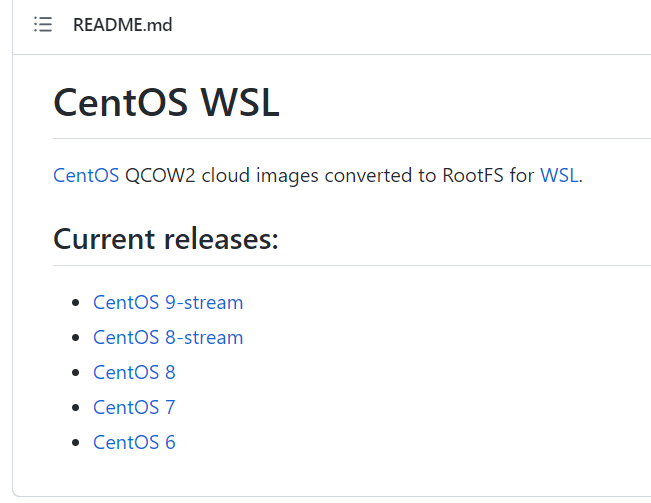Open the README outline list icon

pyautogui.click(x=43, y=24)
